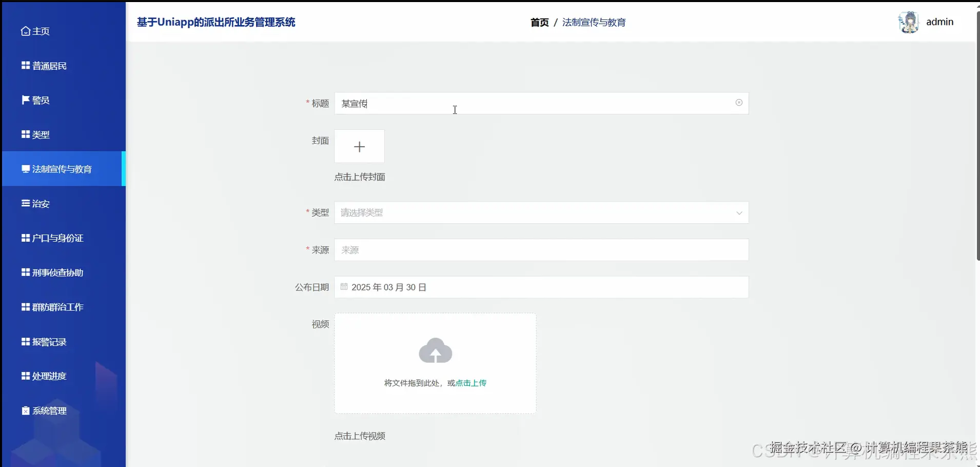The image size is (980, 467).
Task: Open the 公布日期 date field
Action: (541, 287)
